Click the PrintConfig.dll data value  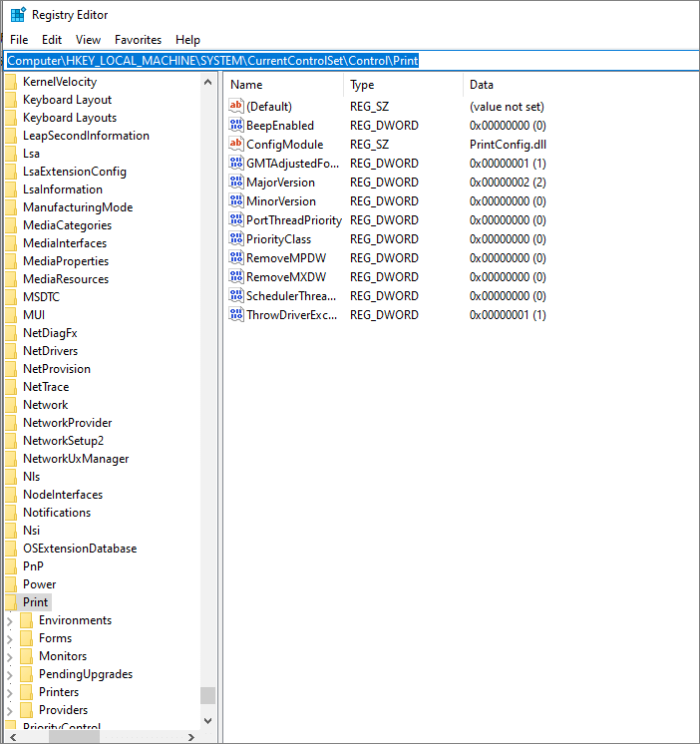(508, 145)
